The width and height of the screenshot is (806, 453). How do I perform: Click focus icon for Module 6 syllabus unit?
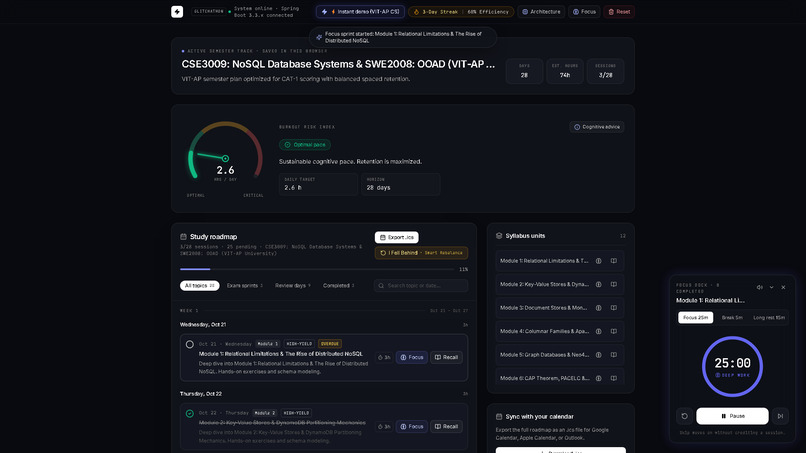coord(598,378)
